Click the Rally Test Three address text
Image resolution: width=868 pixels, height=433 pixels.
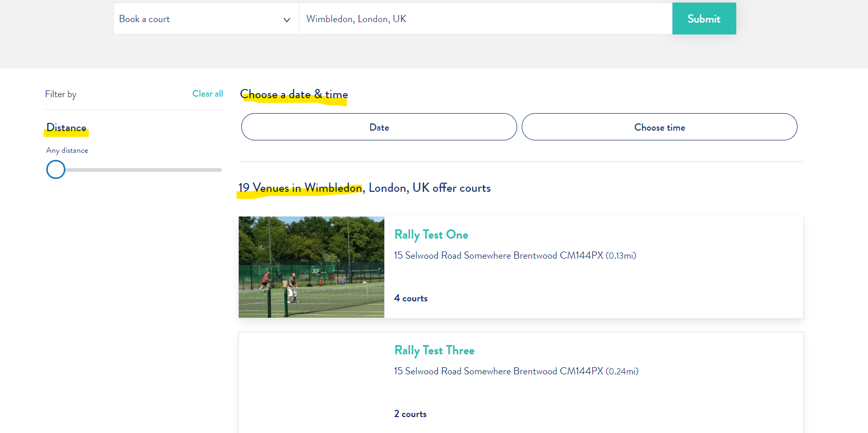tap(516, 371)
